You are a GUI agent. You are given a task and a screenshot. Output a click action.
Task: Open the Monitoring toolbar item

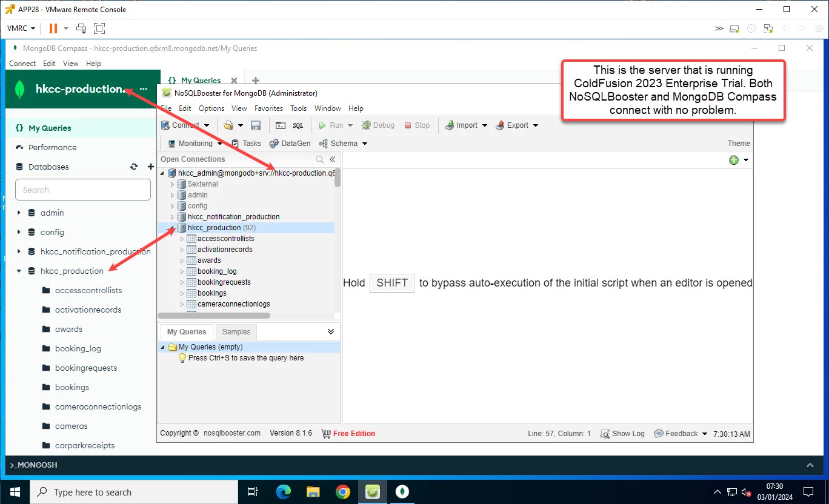(x=190, y=144)
